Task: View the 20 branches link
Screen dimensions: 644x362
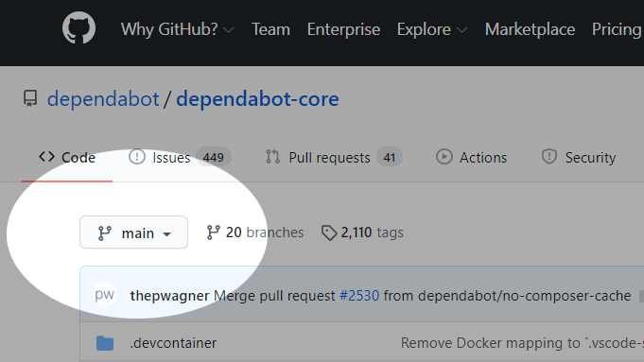Action: click(254, 233)
